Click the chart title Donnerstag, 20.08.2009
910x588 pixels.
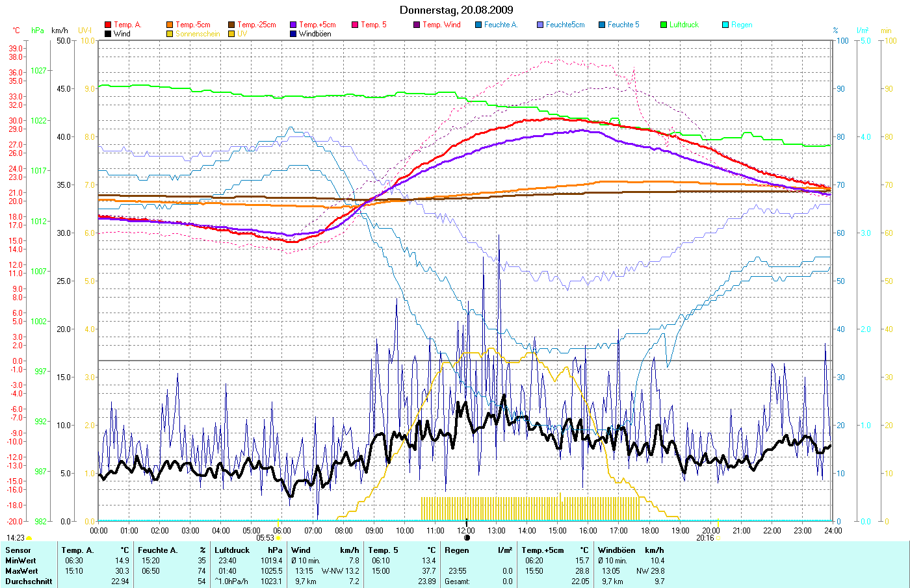pyautogui.click(x=456, y=10)
